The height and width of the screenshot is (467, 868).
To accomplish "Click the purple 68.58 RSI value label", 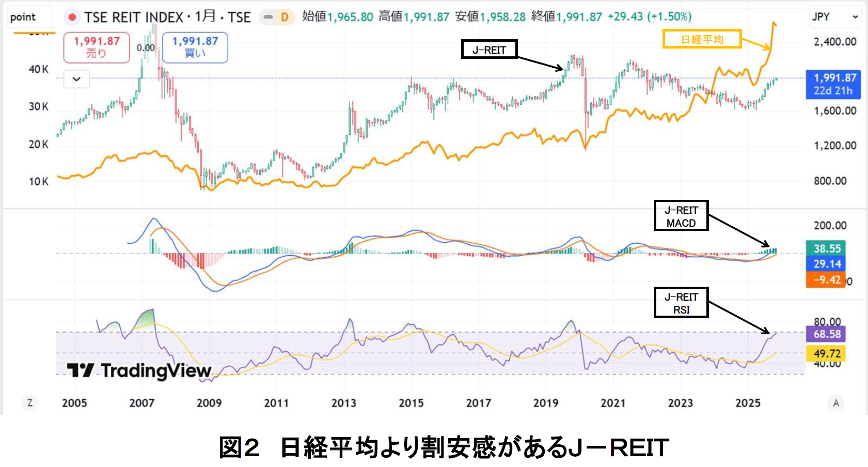I will (x=826, y=334).
